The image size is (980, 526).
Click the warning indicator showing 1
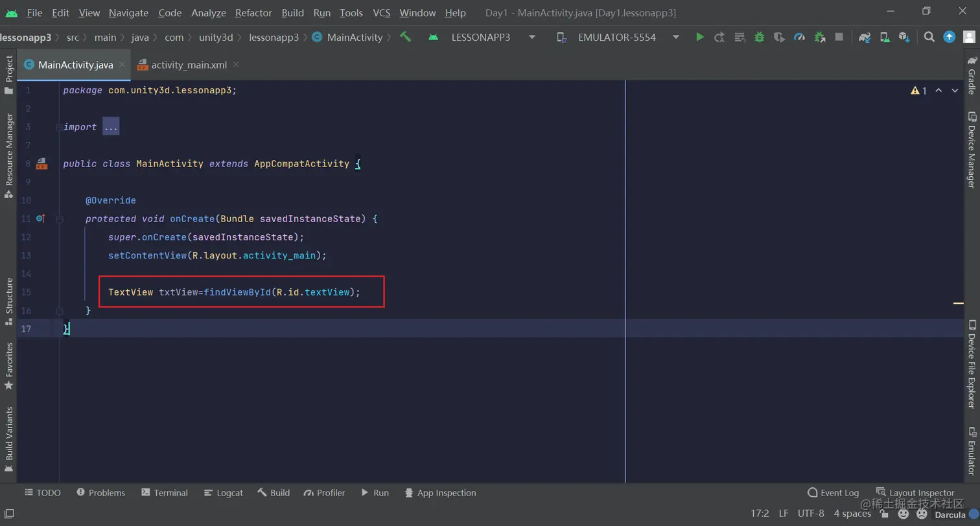point(918,91)
